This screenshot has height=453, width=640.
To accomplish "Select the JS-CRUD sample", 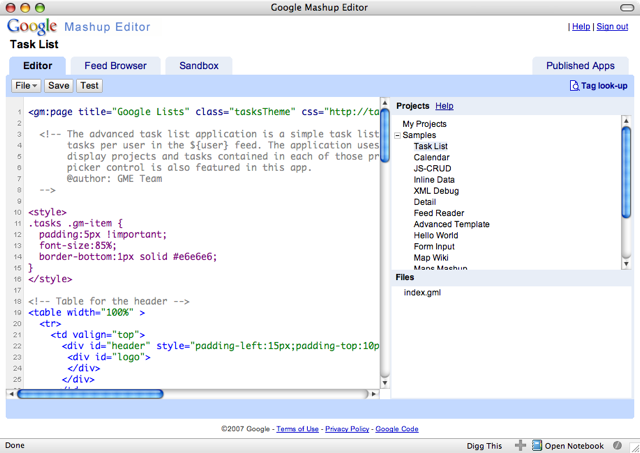I will [432, 169].
